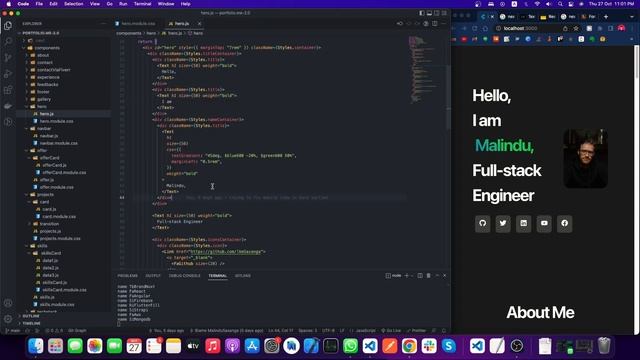Click the YouTube icon on the portfolio page
The image size is (640, 360).
pyautogui.click(x=544, y=223)
